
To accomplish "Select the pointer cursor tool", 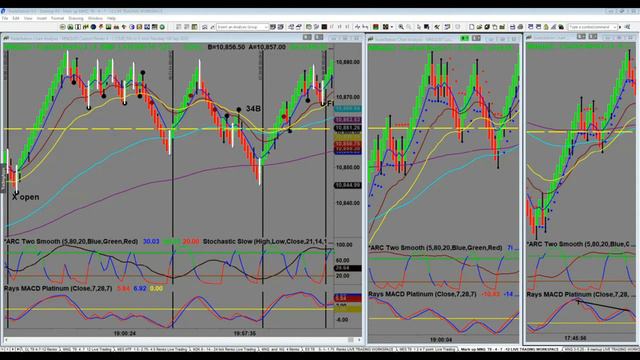I will coord(419,27).
